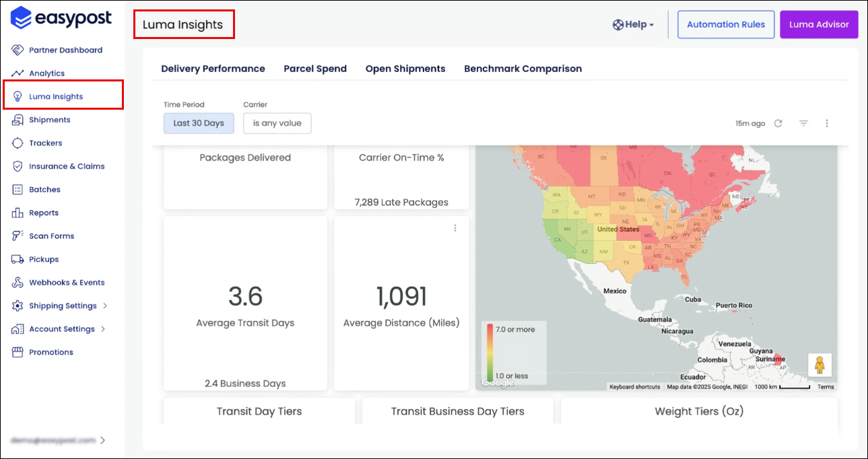Open the Help dropdown menu
The image size is (868, 459).
(x=633, y=24)
